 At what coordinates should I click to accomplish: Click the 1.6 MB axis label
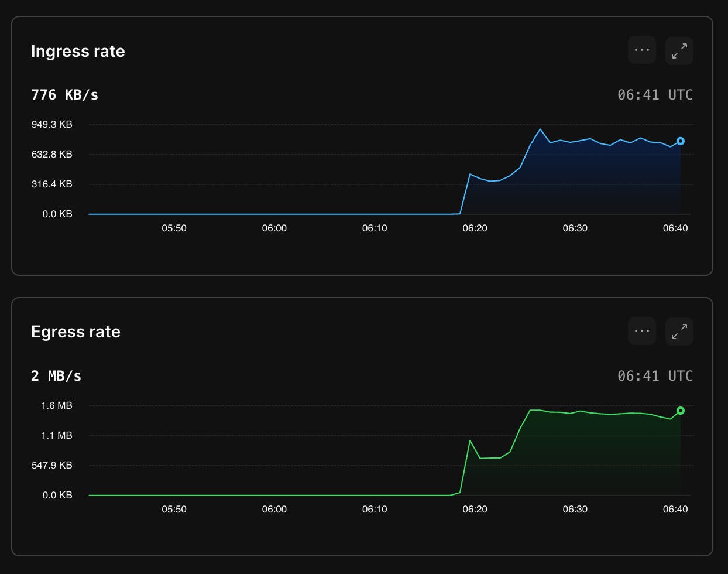coord(57,405)
